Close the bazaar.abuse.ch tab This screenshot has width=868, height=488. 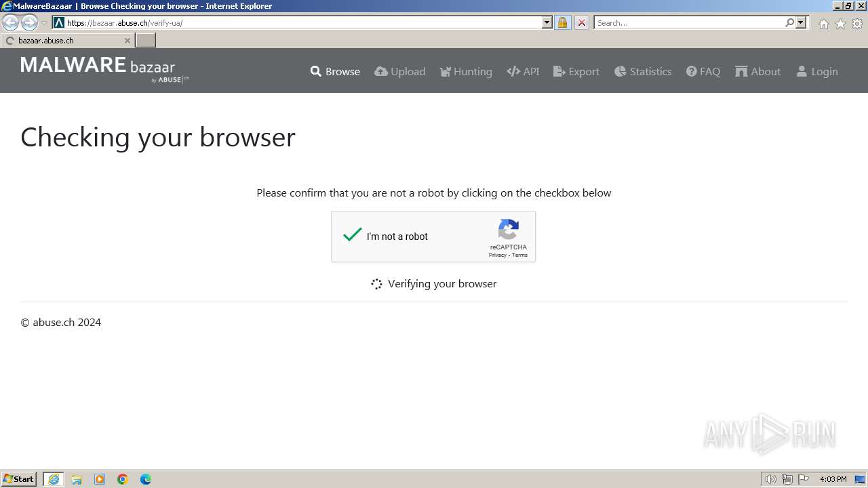tap(127, 41)
